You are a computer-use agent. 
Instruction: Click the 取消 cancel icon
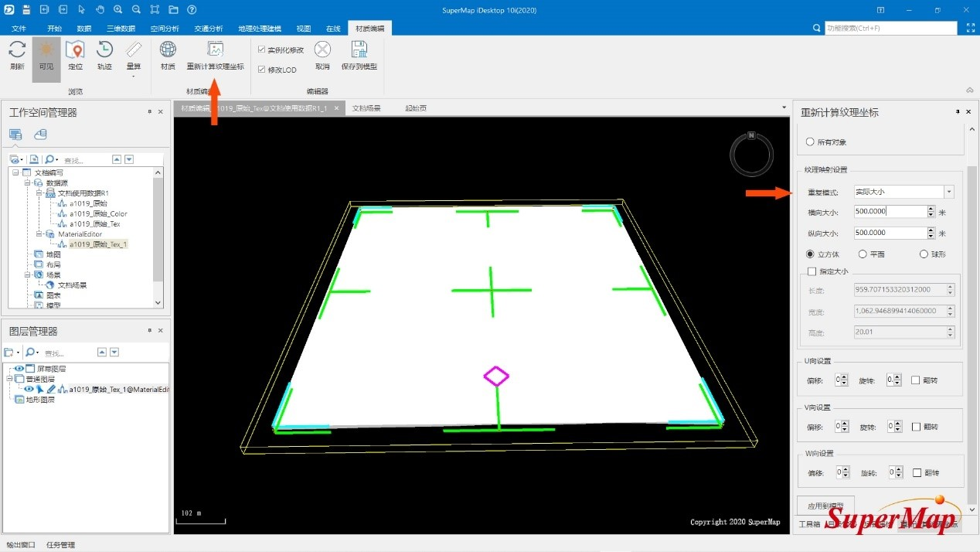click(x=322, y=51)
